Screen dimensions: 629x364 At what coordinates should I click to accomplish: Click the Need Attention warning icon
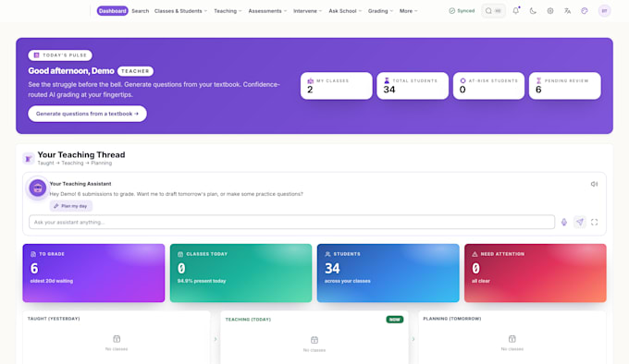coord(475,254)
